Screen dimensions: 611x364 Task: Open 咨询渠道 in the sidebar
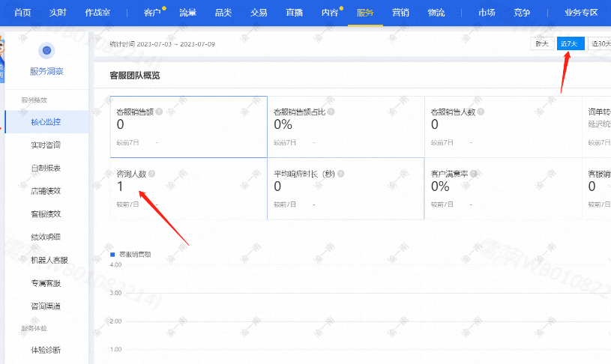(46, 306)
